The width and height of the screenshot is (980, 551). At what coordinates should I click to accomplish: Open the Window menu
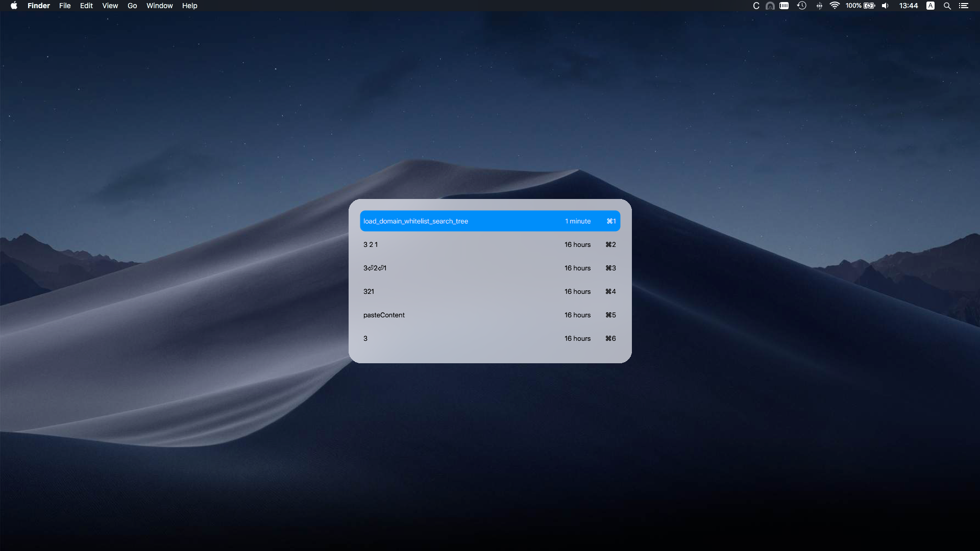[x=159, y=6]
